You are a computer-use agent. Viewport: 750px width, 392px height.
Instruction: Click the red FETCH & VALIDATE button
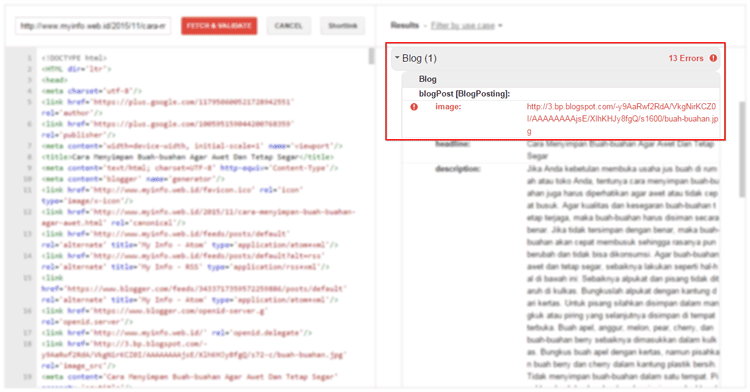coord(219,26)
